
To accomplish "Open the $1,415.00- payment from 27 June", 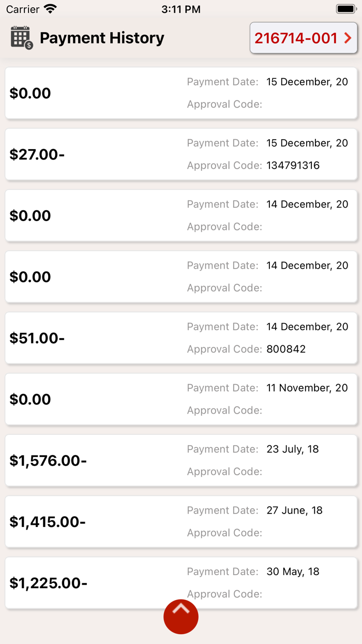I will click(181, 522).
